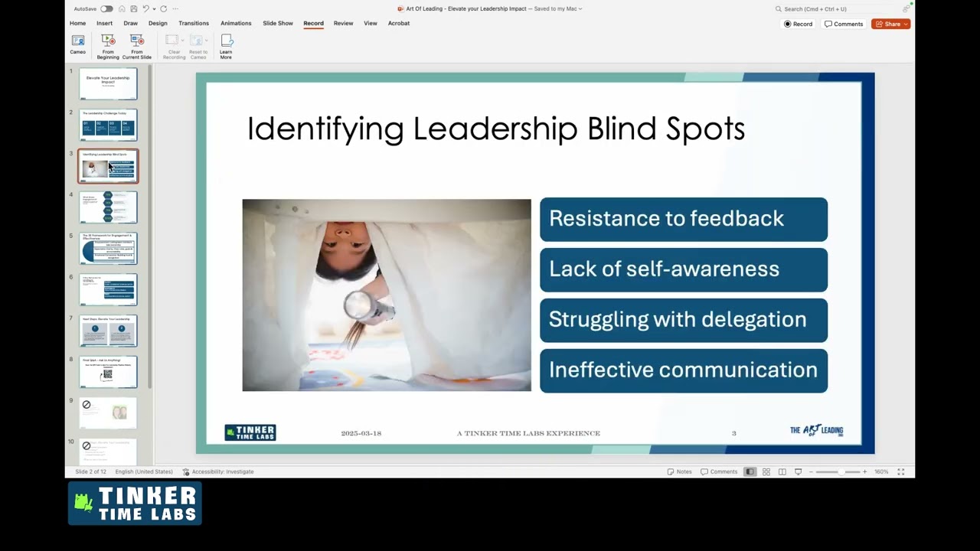Select slide 7 thumbnail Next Steps

coord(108,332)
